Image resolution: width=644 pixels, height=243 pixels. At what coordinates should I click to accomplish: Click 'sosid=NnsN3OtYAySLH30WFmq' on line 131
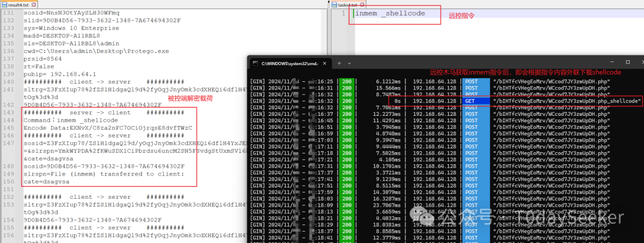pos(71,13)
